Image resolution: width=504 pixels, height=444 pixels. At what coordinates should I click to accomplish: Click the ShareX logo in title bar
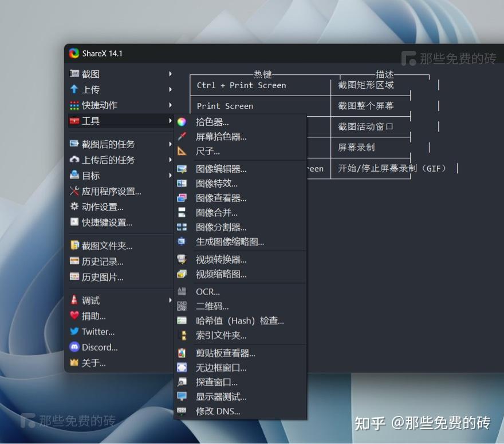point(74,53)
